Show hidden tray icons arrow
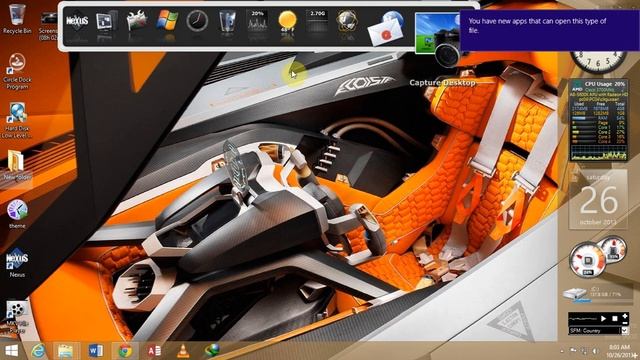Viewport: 640px width, 360px height. tap(562, 351)
